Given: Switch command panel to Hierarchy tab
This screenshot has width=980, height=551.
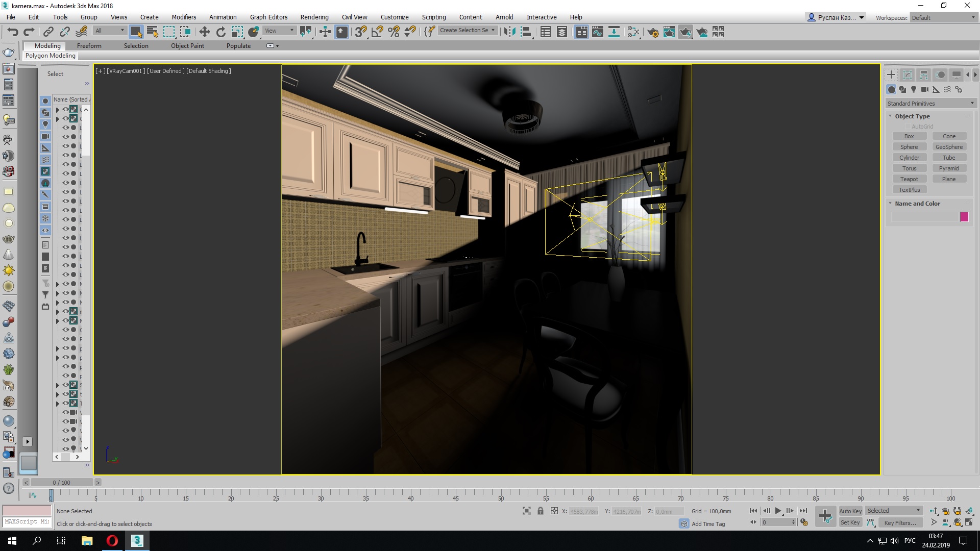Looking at the screenshot, I should click(924, 74).
